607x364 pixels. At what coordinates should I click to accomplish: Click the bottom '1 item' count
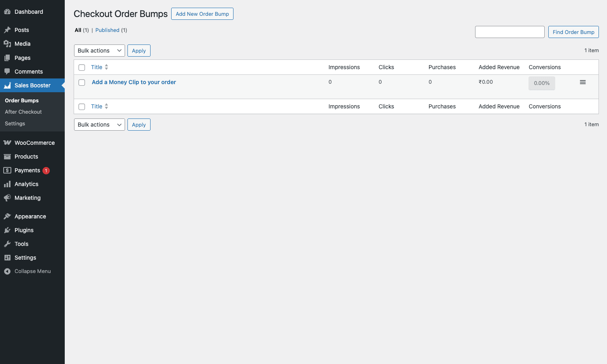[592, 125]
